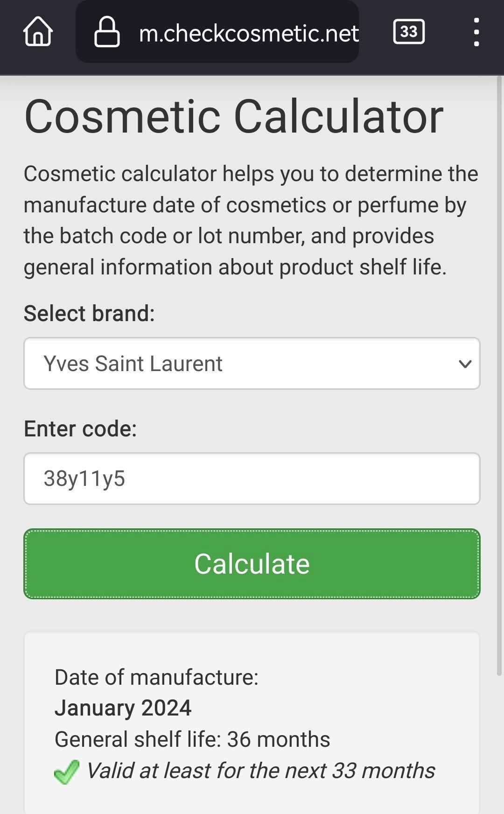The width and height of the screenshot is (504, 814).
Task: Tap the browser home icon
Action: (38, 32)
